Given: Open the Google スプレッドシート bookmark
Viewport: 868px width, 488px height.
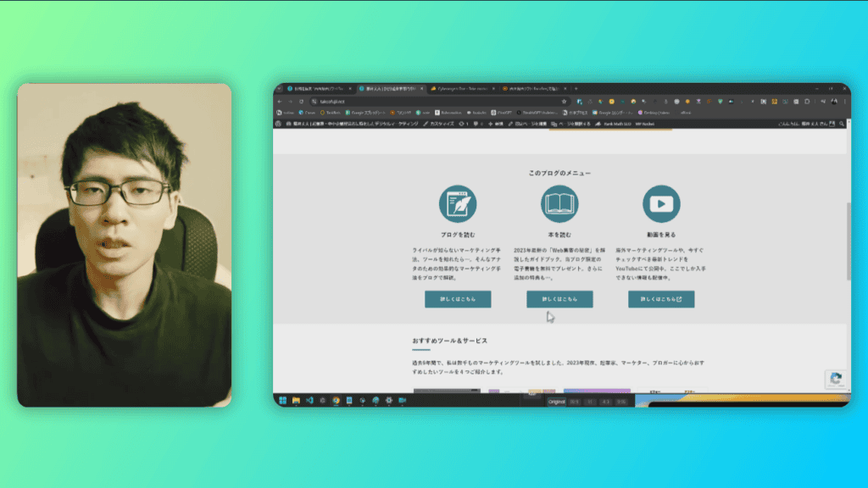Looking at the screenshot, I should click(365, 113).
